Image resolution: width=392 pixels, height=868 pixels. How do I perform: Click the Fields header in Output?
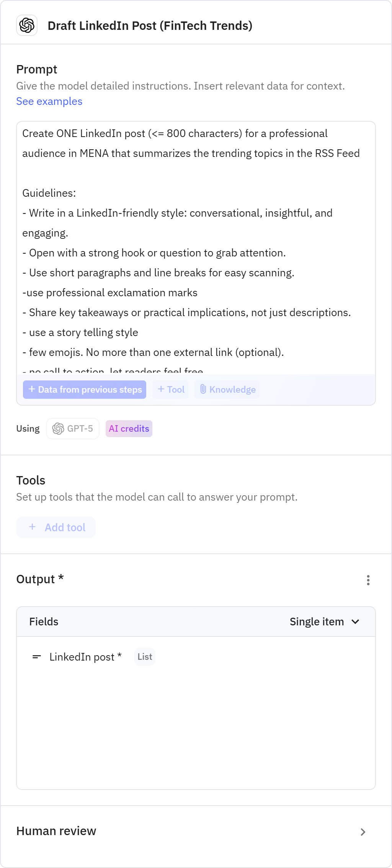43,622
